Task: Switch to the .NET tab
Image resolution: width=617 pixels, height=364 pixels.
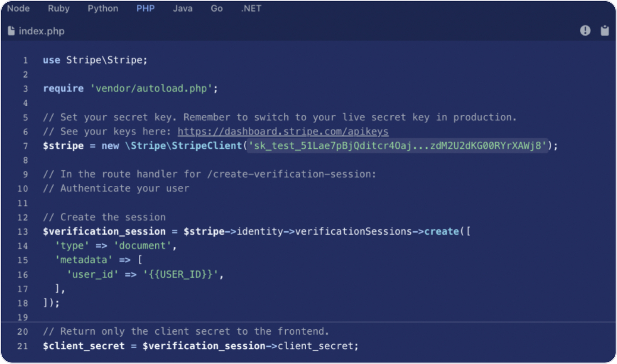Action: point(251,9)
